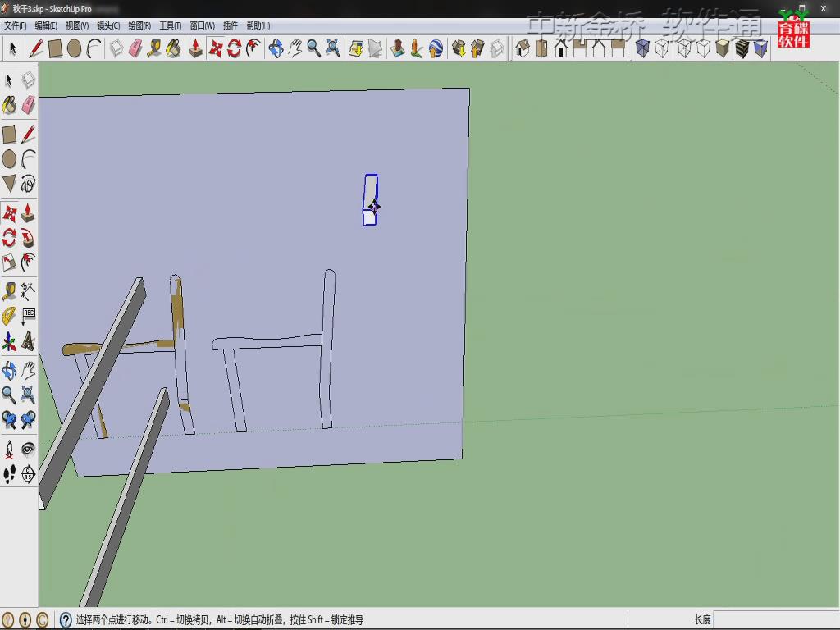Switch to Front view house icon

click(560, 48)
